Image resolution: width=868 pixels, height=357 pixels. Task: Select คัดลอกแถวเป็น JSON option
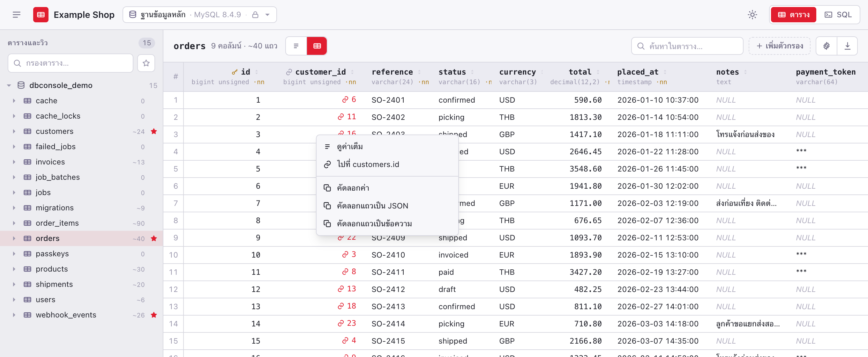(387, 206)
